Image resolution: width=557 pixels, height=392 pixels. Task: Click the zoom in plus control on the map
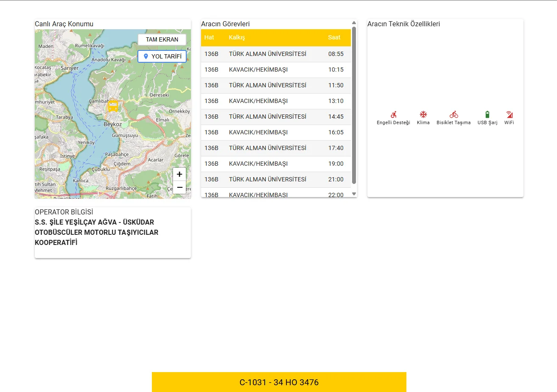point(179,174)
